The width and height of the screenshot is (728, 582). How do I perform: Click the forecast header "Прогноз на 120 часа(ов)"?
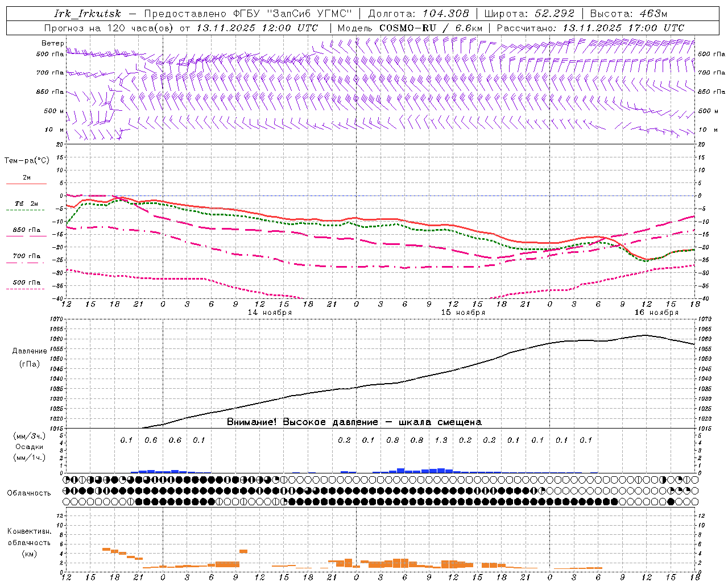109,28
